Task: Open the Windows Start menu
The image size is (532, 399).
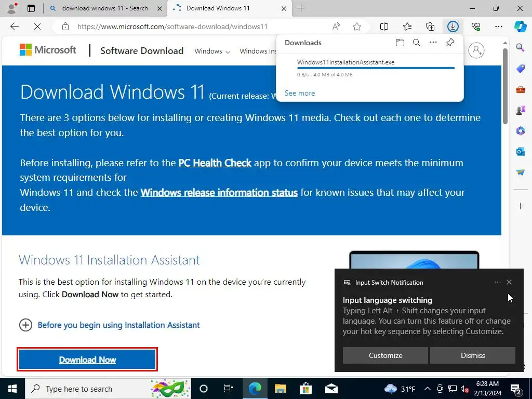Action: tap(12, 389)
